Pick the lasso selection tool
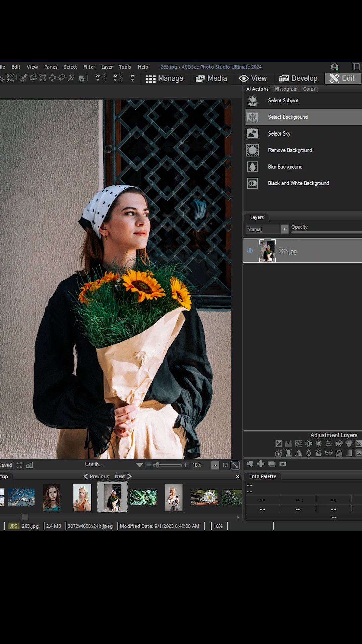The height and width of the screenshot is (644, 362). (x=62, y=78)
